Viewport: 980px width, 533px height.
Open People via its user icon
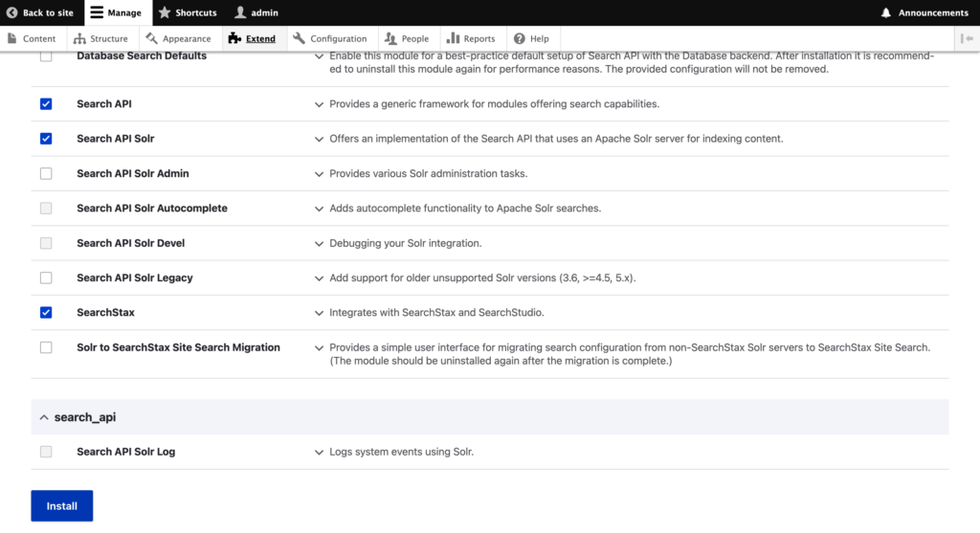click(390, 38)
